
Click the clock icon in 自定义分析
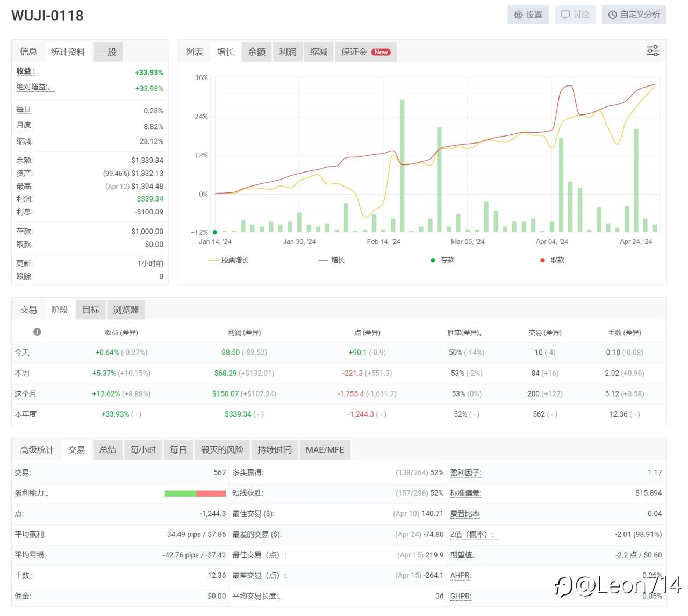[x=612, y=15]
